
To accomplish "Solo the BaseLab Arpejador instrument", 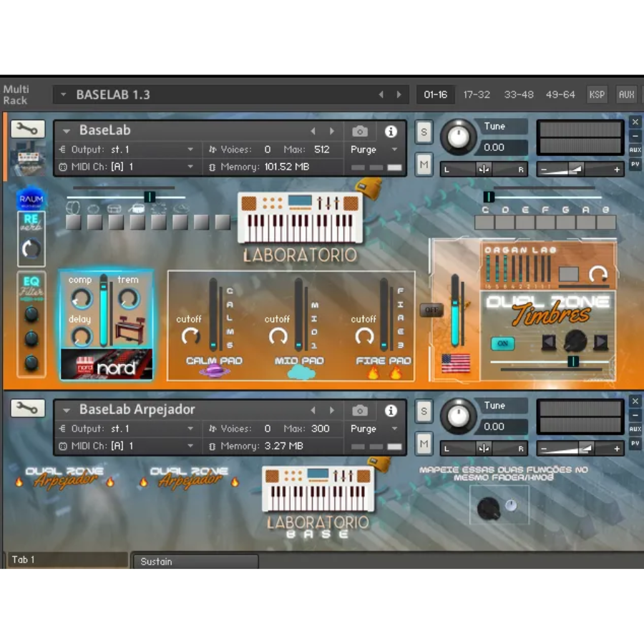I will [x=424, y=411].
